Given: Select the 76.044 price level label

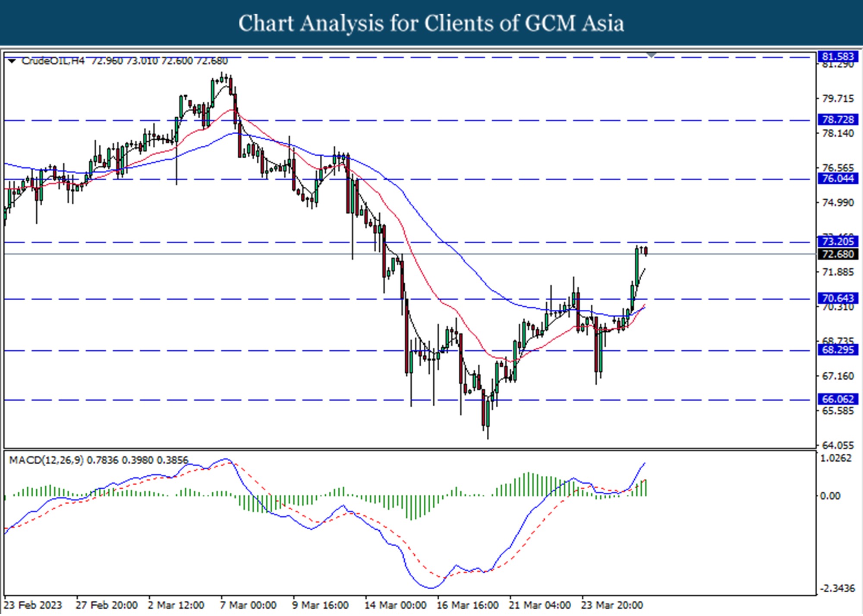Looking at the screenshot, I should [x=838, y=179].
